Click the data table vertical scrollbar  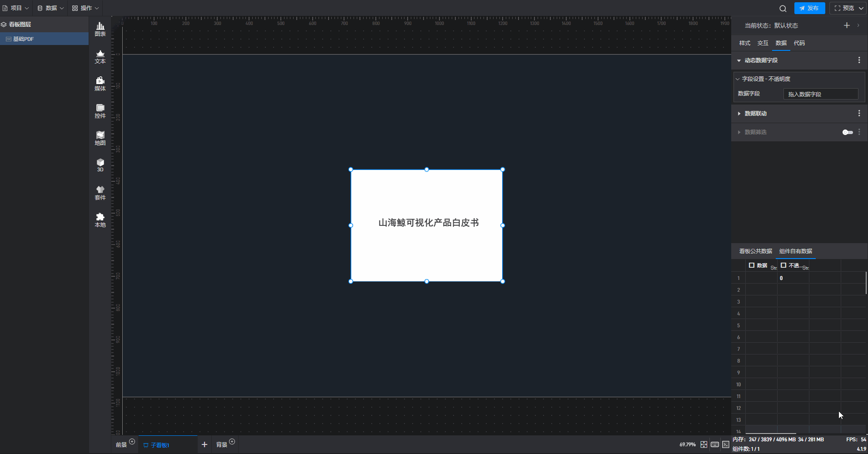coord(866,283)
